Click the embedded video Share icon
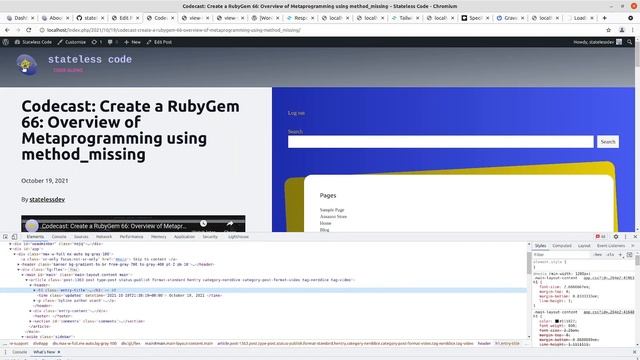 click(x=230, y=224)
